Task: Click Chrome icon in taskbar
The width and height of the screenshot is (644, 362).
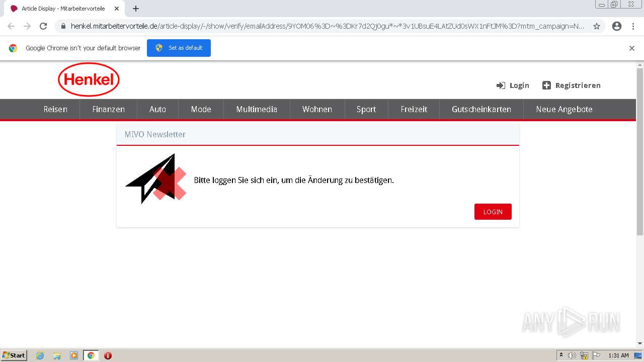Action: tap(91, 355)
